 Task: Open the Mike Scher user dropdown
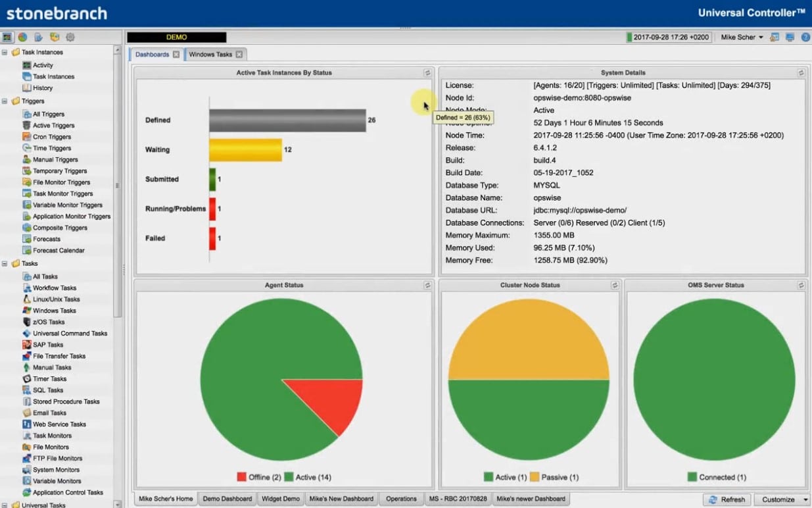click(x=742, y=37)
